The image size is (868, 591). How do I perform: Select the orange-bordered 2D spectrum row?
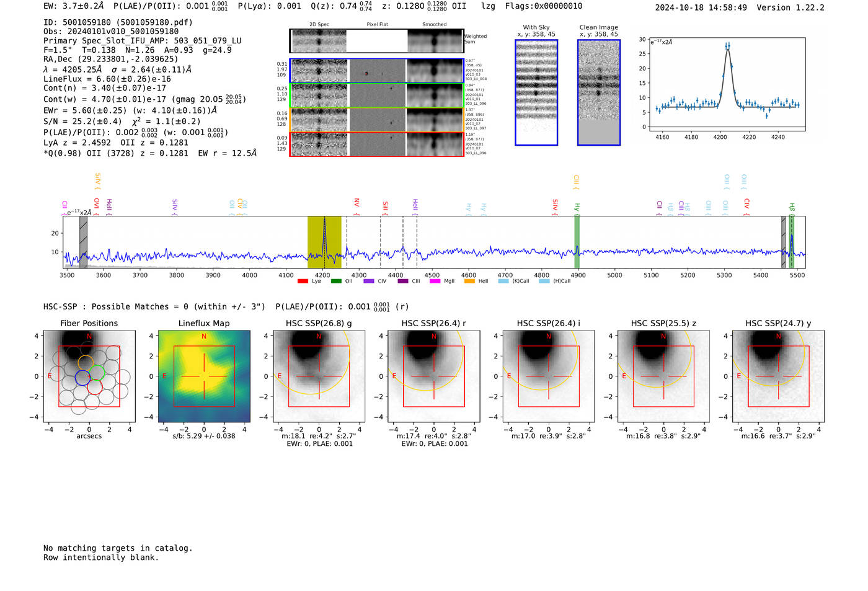click(376, 120)
